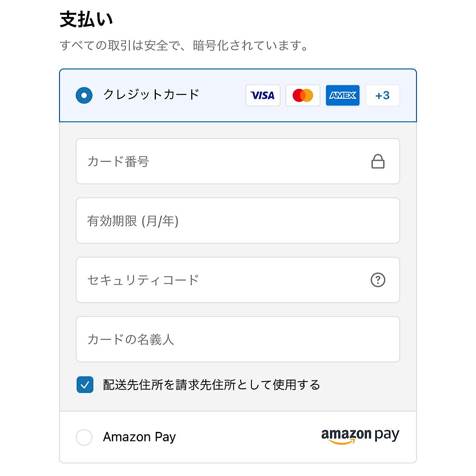
Task: Uncheck the billing address checkbox
Action: click(x=85, y=385)
